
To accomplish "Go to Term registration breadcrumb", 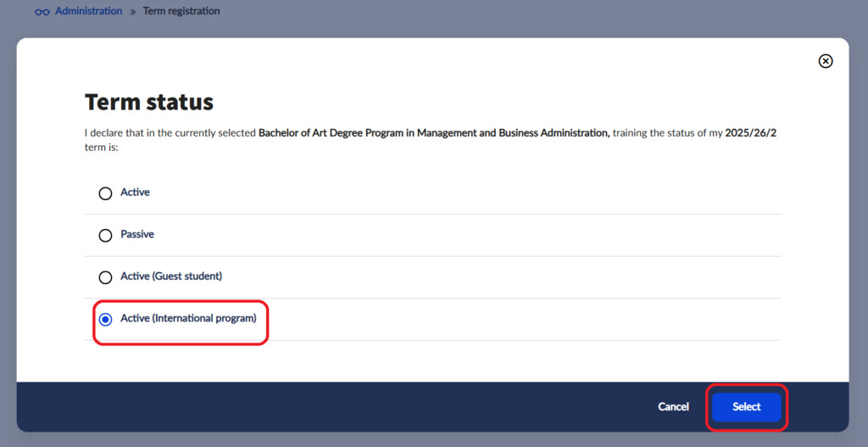I will pyautogui.click(x=181, y=11).
